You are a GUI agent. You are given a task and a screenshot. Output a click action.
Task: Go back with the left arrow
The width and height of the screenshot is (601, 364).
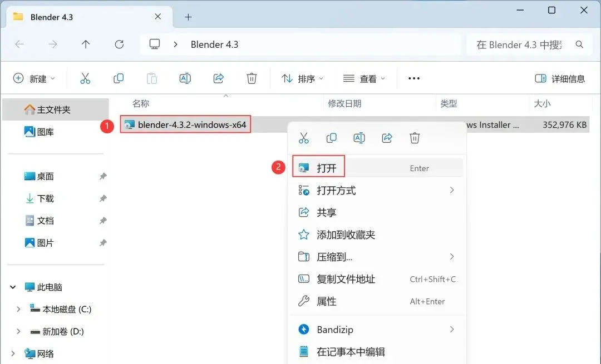(19, 44)
